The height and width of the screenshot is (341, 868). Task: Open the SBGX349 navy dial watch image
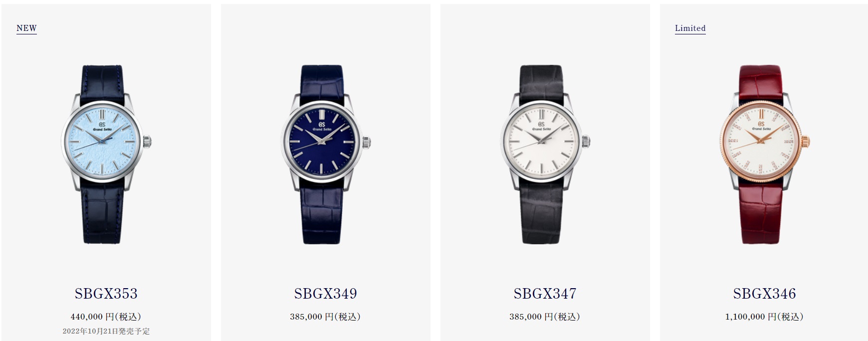[326, 155]
